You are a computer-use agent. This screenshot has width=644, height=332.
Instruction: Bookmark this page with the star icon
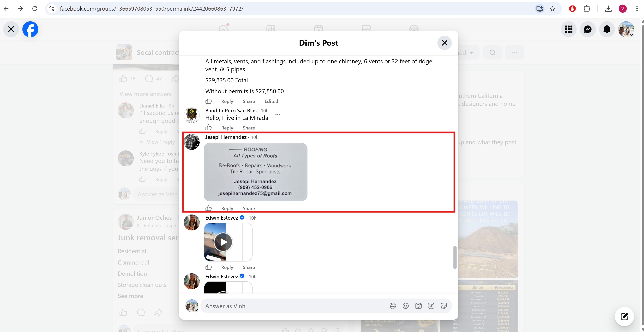point(553,9)
